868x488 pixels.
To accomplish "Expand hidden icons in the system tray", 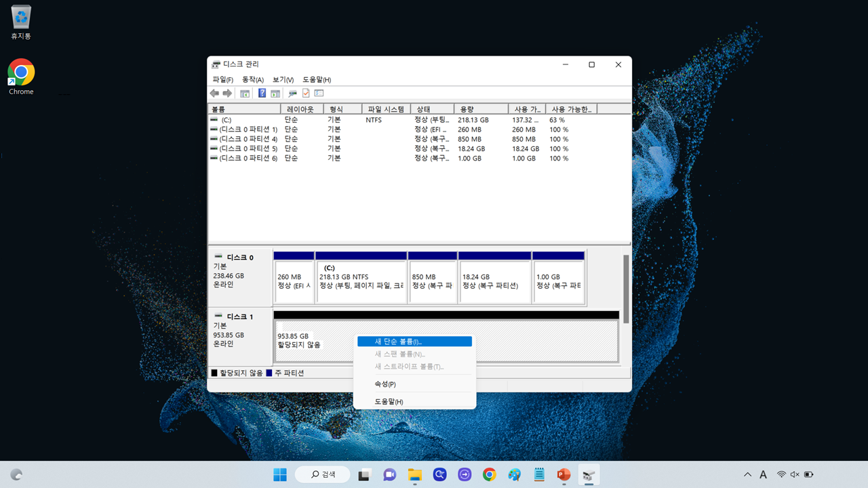I will click(747, 474).
